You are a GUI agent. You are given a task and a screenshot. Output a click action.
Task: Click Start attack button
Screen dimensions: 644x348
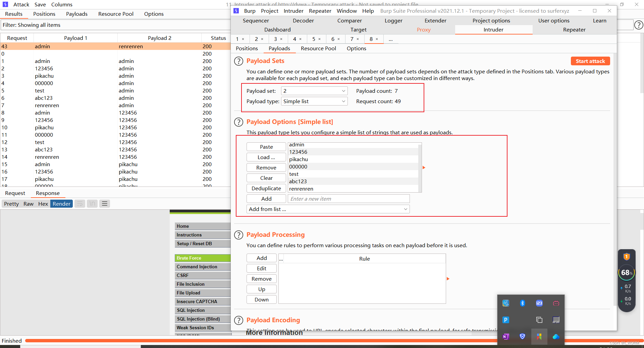click(590, 61)
